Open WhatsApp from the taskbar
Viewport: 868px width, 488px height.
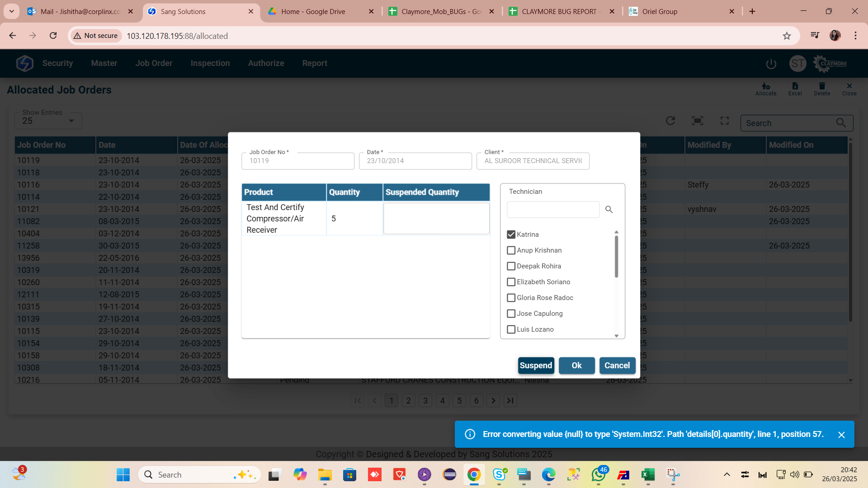pos(598,475)
